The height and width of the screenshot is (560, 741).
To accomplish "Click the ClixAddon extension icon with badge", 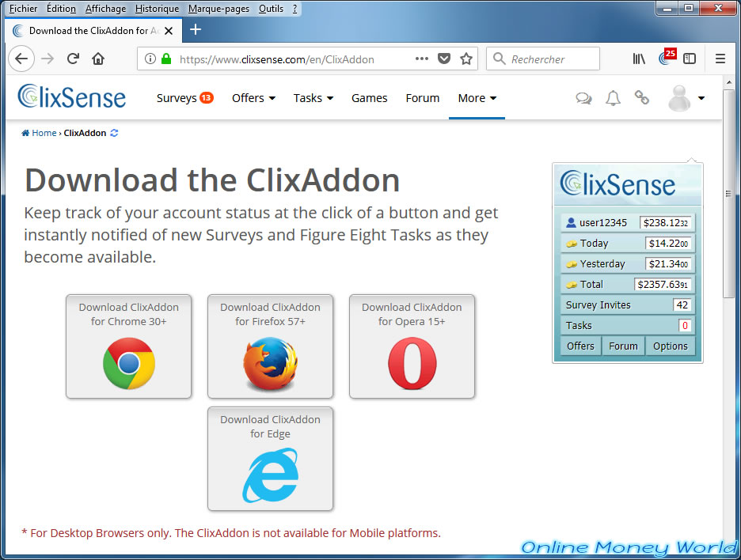I will point(666,59).
